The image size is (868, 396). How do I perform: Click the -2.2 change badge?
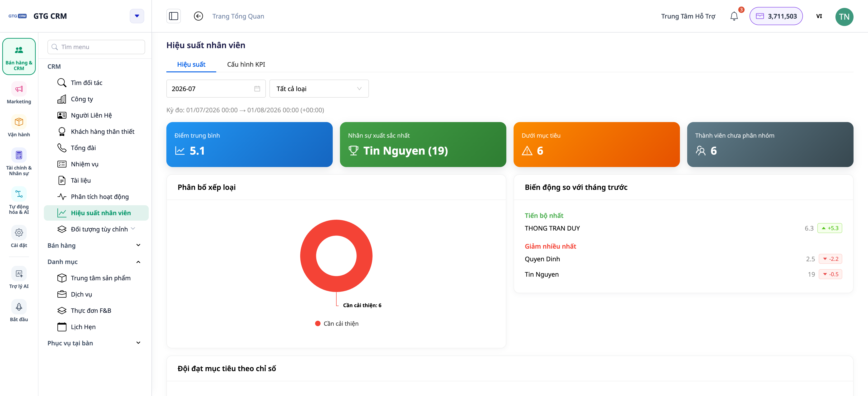(830, 259)
